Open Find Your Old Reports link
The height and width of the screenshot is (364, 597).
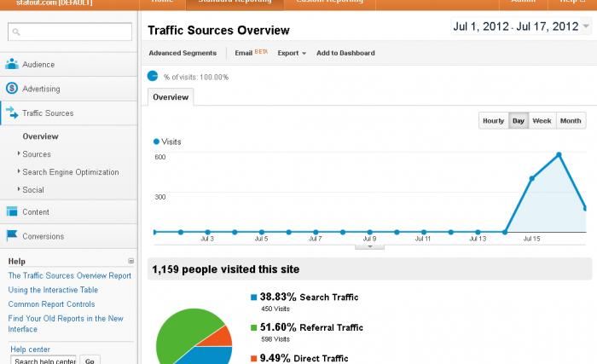pos(66,324)
